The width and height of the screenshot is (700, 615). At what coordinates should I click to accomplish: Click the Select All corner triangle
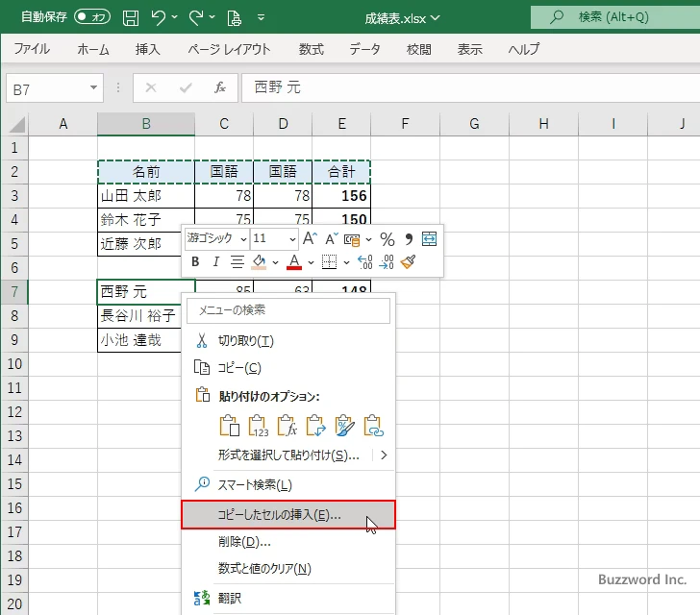17,125
